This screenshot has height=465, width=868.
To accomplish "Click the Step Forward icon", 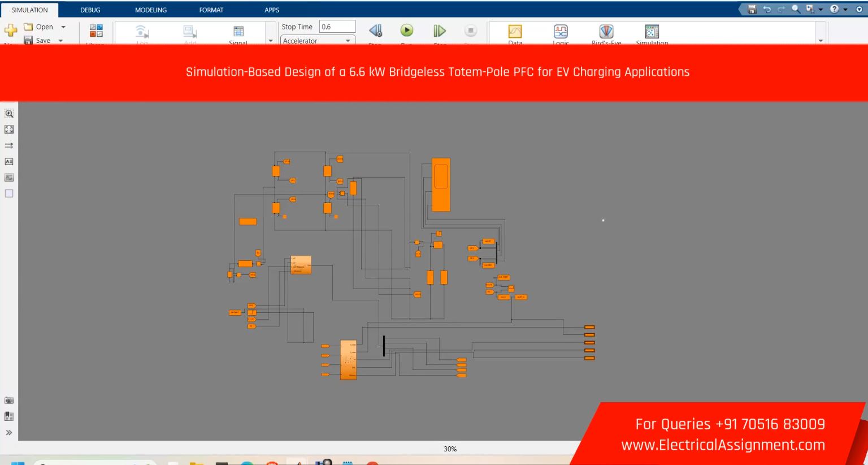I will coord(439,31).
